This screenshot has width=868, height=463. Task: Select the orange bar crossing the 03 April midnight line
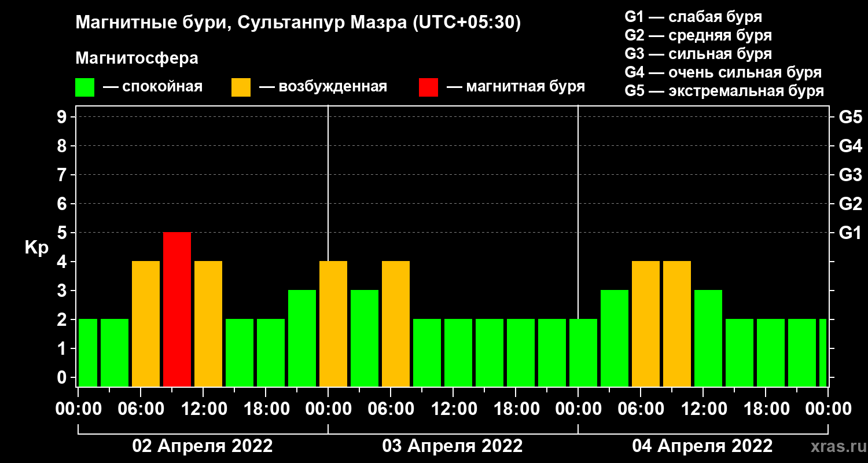pyautogui.click(x=333, y=324)
